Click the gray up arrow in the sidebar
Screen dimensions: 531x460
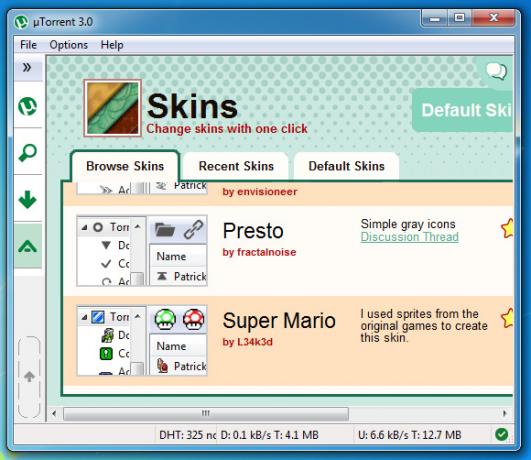[x=29, y=376]
